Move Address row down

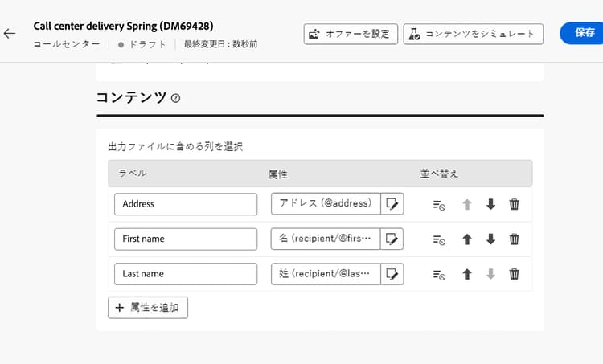coord(490,204)
